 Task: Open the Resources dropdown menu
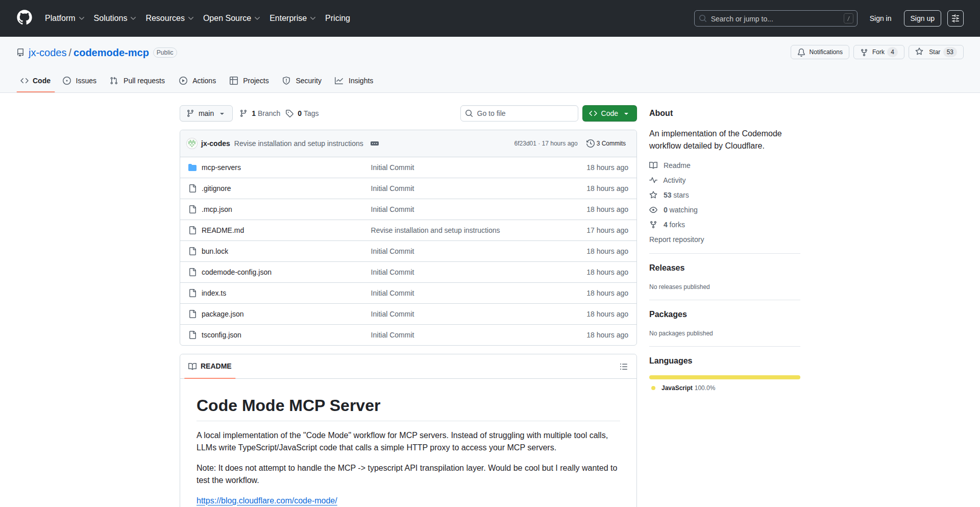pyautogui.click(x=169, y=18)
